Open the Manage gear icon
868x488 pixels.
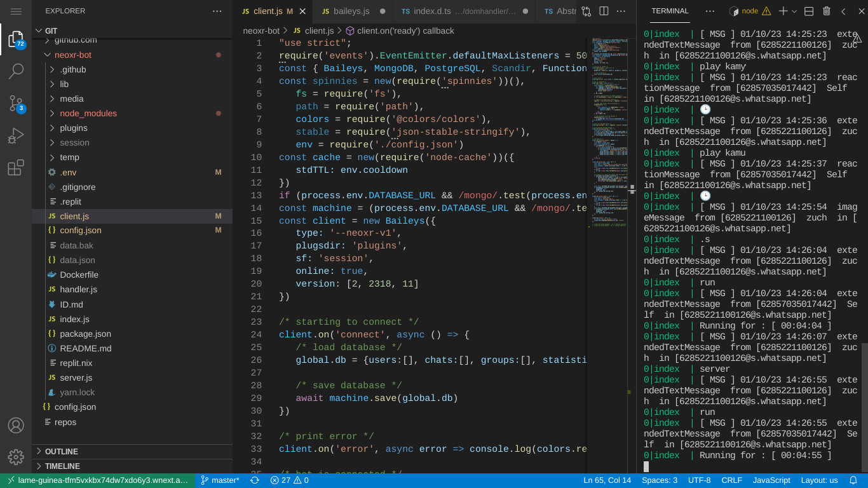tap(16, 456)
